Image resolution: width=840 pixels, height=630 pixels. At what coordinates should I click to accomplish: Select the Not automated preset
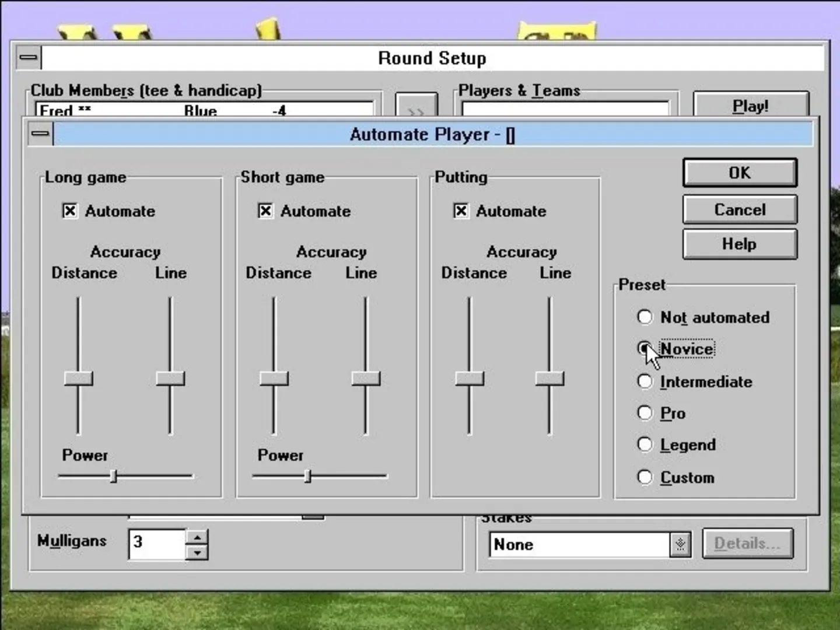[x=645, y=317]
